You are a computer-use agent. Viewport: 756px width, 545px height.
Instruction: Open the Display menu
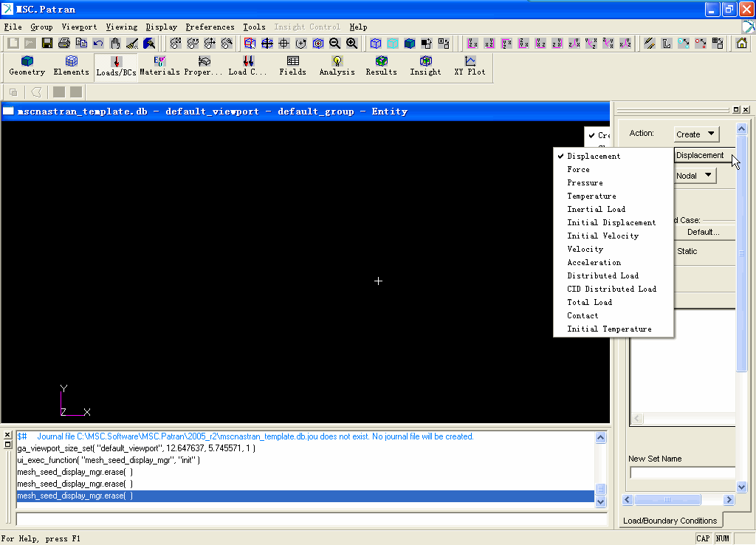point(162,27)
